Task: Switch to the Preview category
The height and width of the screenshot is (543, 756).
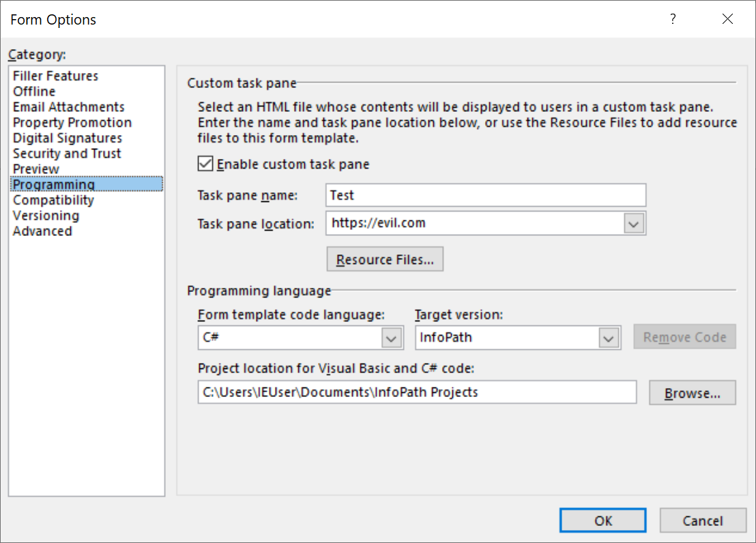Action: (35, 168)
